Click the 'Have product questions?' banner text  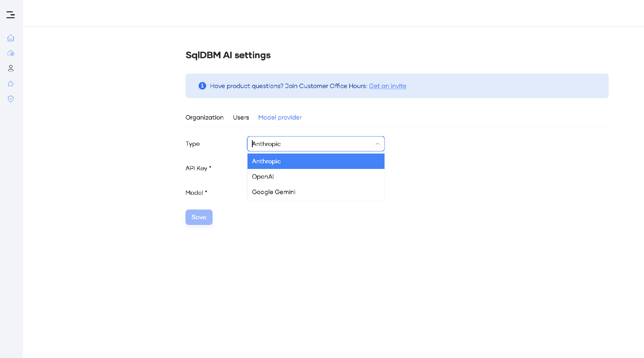pyautogui.click(x=288, y=86)
